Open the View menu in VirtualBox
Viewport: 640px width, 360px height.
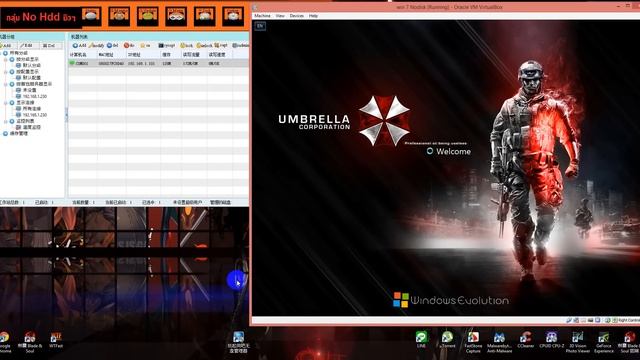(x=280, y=16)
